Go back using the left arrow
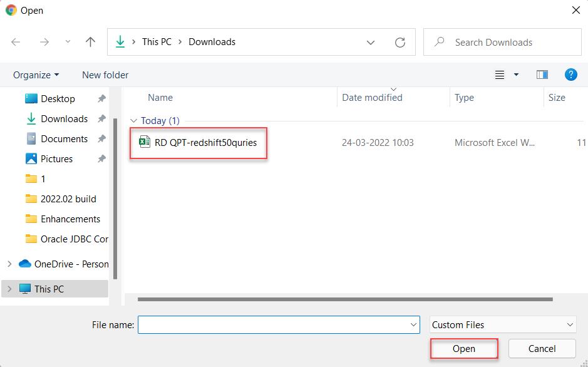 (x=16, y=42)
